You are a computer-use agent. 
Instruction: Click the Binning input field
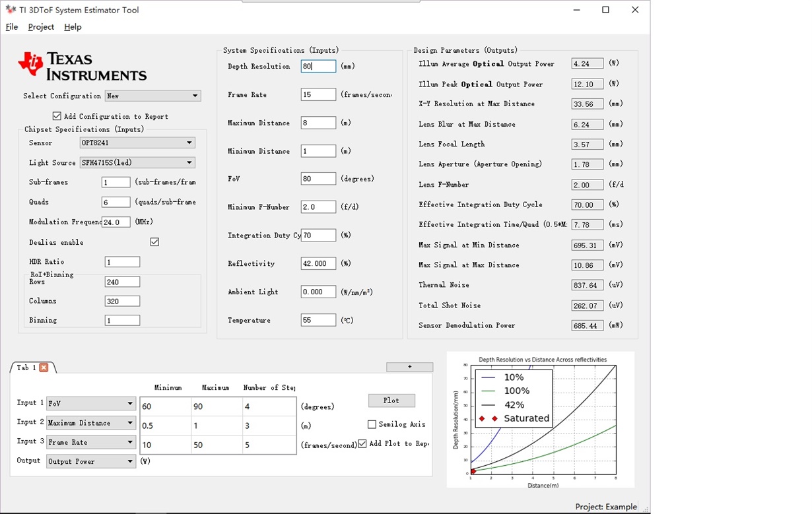tap(122, 320)
